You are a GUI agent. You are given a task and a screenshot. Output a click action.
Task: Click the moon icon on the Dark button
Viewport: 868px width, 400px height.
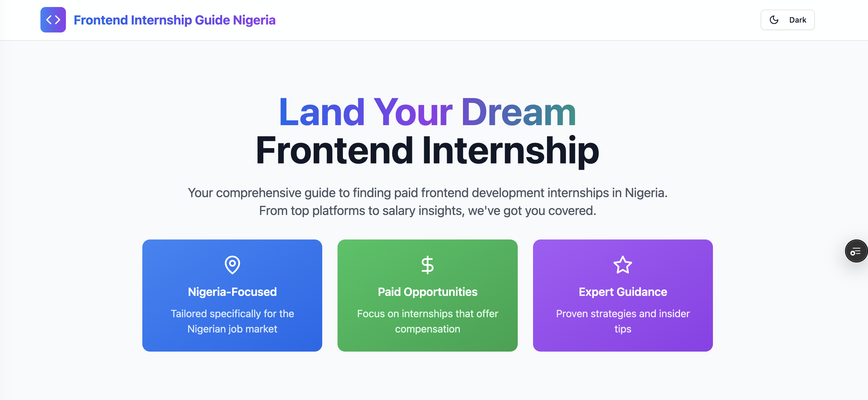[774, 19]
